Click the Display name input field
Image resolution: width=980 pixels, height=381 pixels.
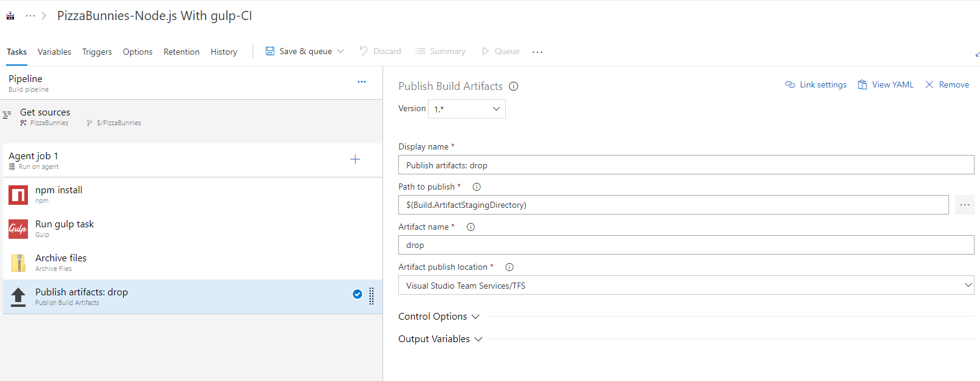[686, 165]
